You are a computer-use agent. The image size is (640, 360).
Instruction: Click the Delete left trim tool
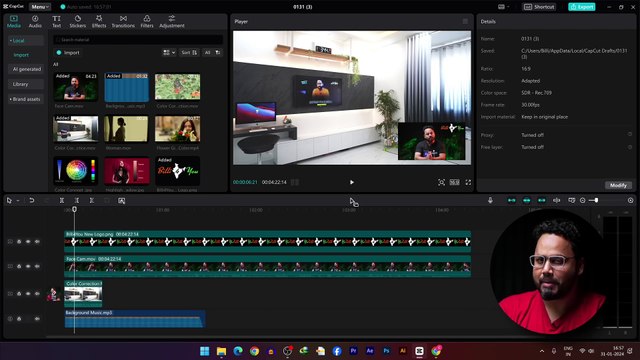click(77, 200)
